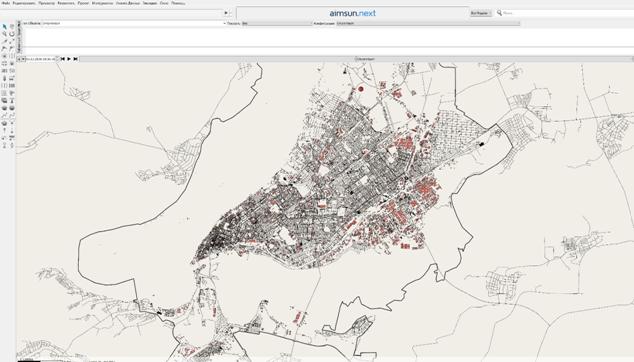
Task: Click the simulation date-time field
Action: coord(42,59)
